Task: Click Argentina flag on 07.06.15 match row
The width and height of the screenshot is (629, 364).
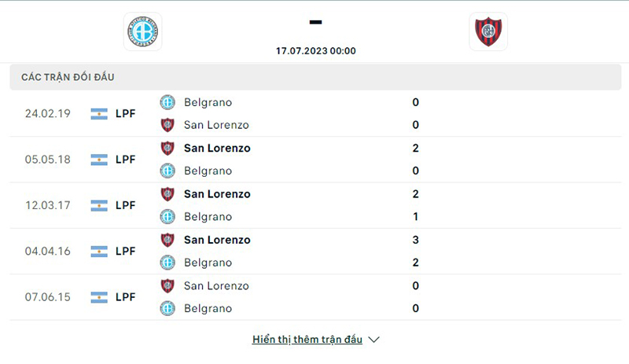Action: tap(99, 297)
